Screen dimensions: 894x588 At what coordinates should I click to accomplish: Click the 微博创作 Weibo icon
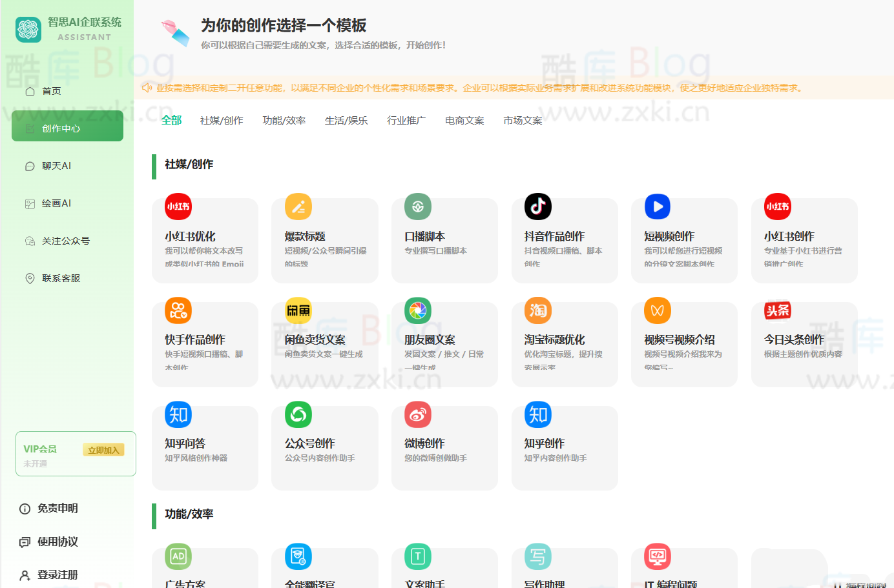pos(418,414)
